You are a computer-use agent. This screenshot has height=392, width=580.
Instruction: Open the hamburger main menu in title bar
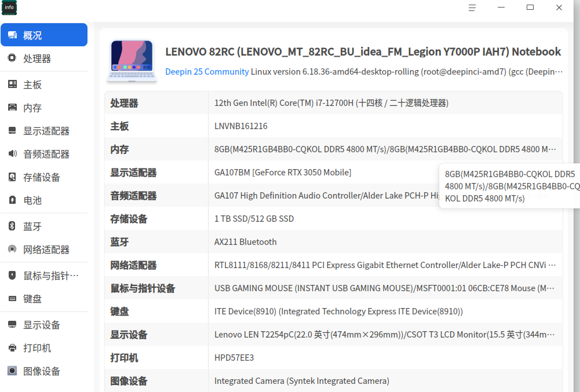[x=472, y=8]
